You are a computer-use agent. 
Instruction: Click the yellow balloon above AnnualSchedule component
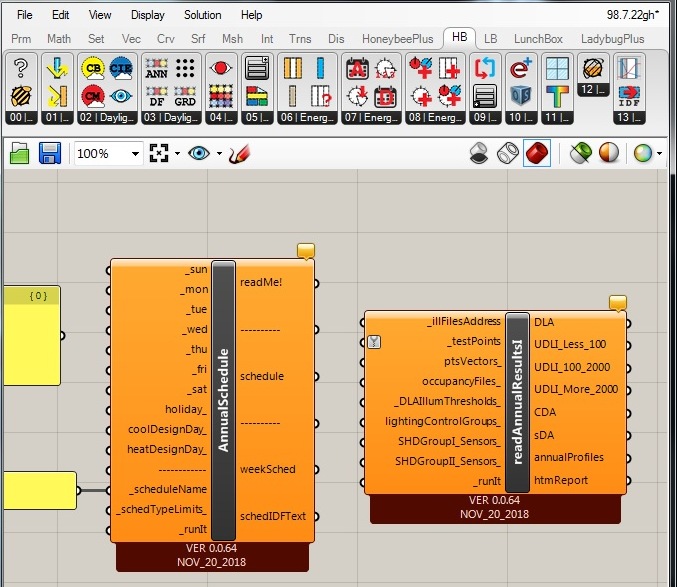tap(306, 251)
